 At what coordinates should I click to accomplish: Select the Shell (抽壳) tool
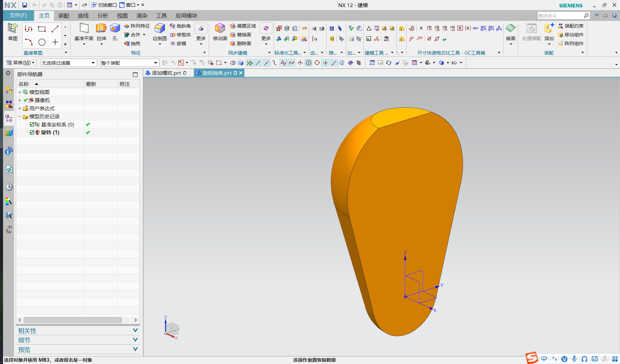132,43
